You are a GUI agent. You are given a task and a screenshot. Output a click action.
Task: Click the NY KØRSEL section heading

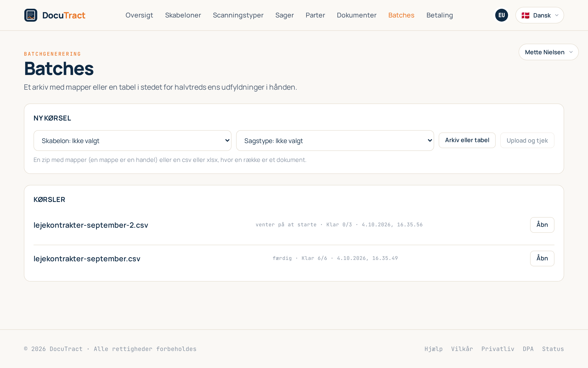(52, 118)
